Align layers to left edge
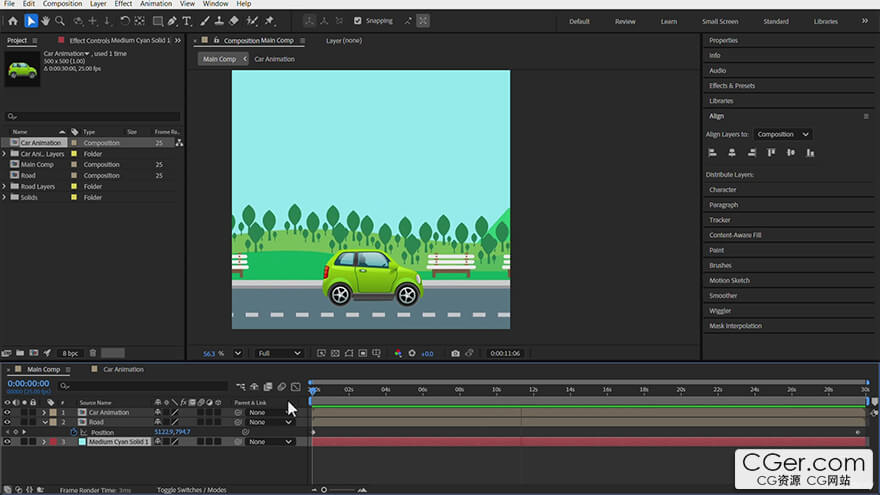This screenshot has width=880, height=495. pyautogui.click(x=713, y=153)
